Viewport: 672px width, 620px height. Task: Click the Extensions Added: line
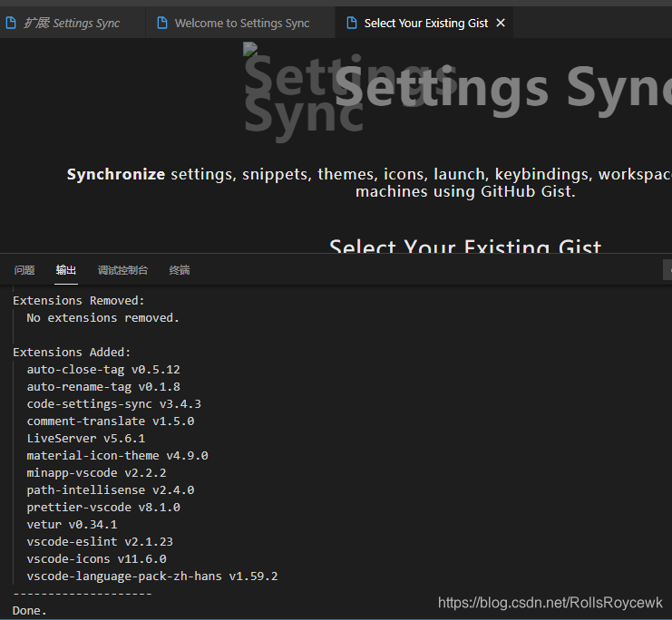[x=72, y=353]
